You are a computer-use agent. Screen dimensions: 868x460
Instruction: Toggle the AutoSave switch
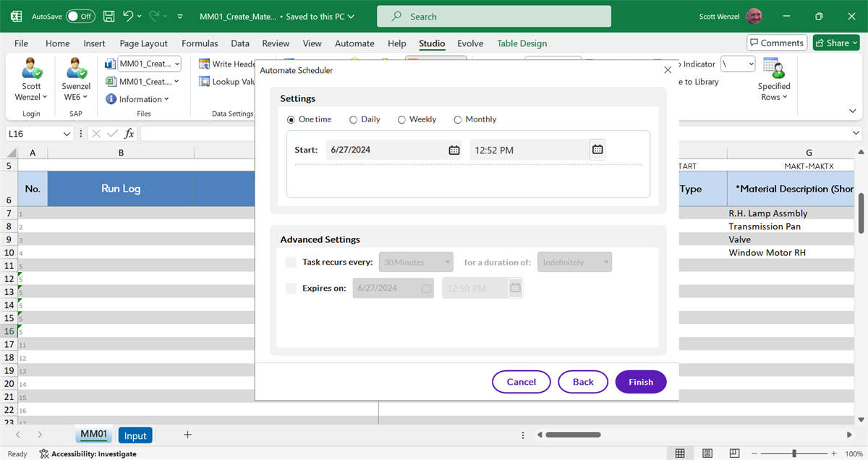(80, 16)
